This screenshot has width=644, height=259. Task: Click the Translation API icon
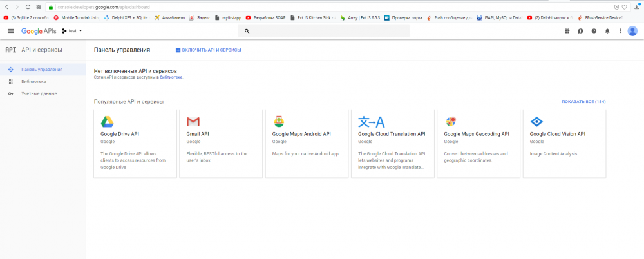(x=372, y=122)
